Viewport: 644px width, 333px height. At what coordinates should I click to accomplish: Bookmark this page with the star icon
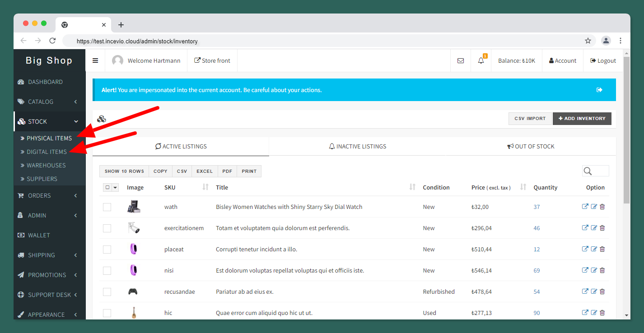click(x=588, y=41)
